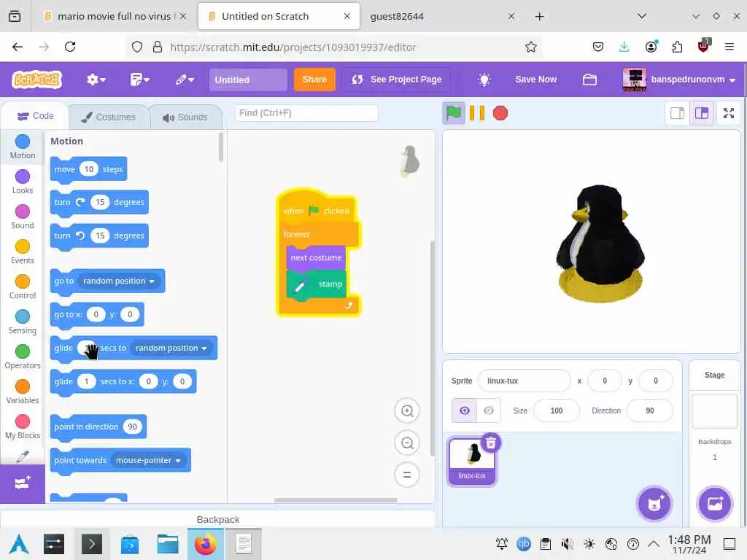Select the Events block category
747x560 pixels.
[23, 252]
